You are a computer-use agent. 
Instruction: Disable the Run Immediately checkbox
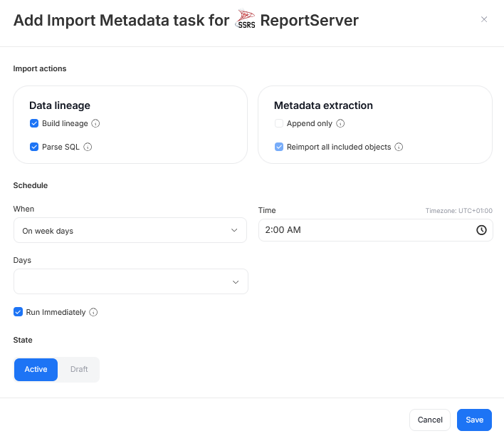[19, 312]
